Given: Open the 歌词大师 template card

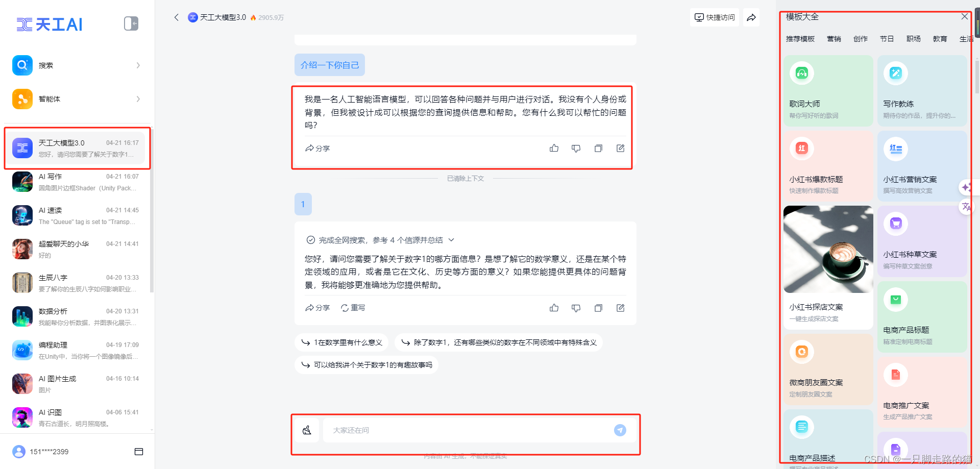Looking at the screenshot, I should (828, 91).
